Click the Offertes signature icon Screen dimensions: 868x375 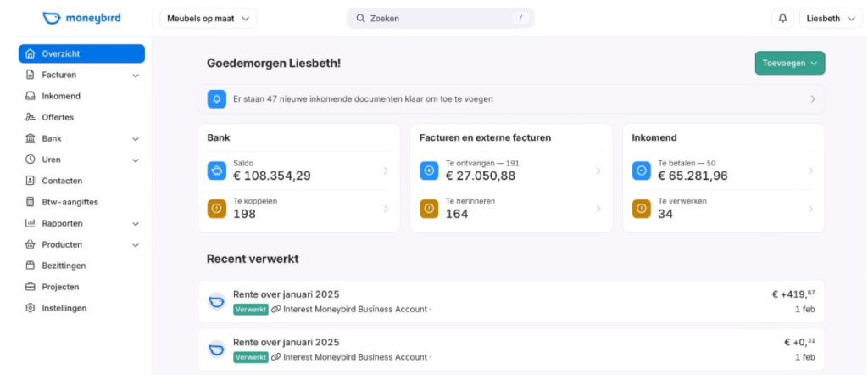(30, 117)
